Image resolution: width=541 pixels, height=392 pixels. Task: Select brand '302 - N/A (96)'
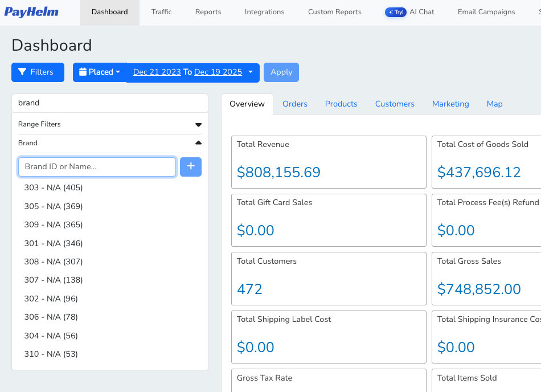pyautogui.click(x=51, y=299)
